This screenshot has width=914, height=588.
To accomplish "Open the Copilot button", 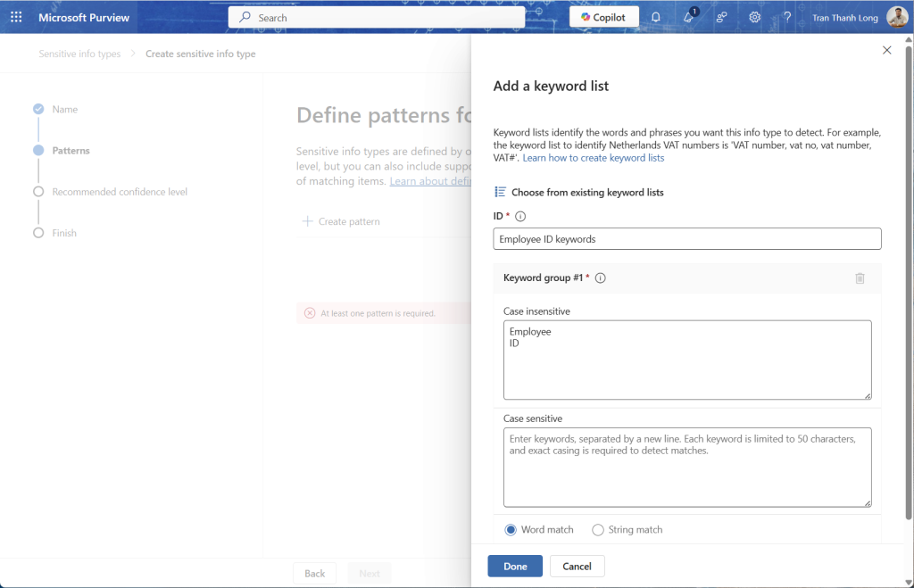I will [603, 17].
